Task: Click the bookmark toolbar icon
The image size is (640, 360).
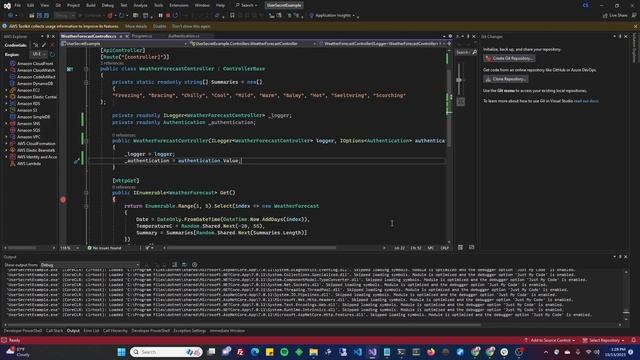Action: click(x=232, y=16)
